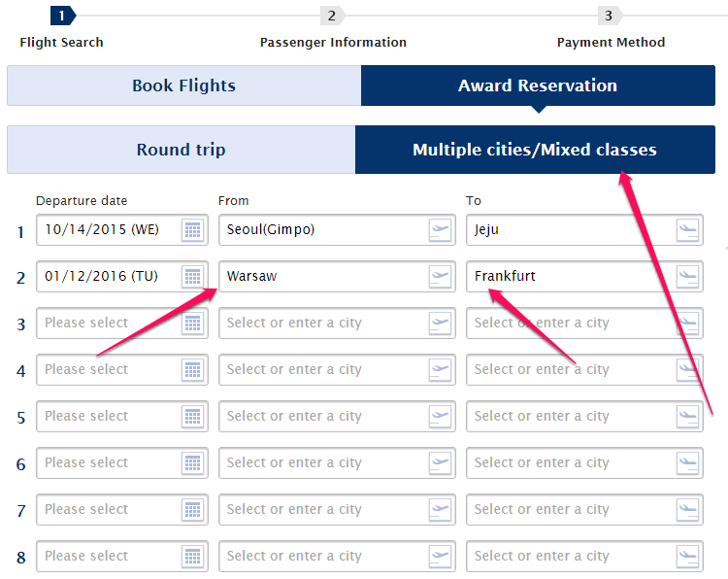This screenshot has width=728, height=579.
Task: Click airplane icon in Warsaw From field
Action: point(440,277)
